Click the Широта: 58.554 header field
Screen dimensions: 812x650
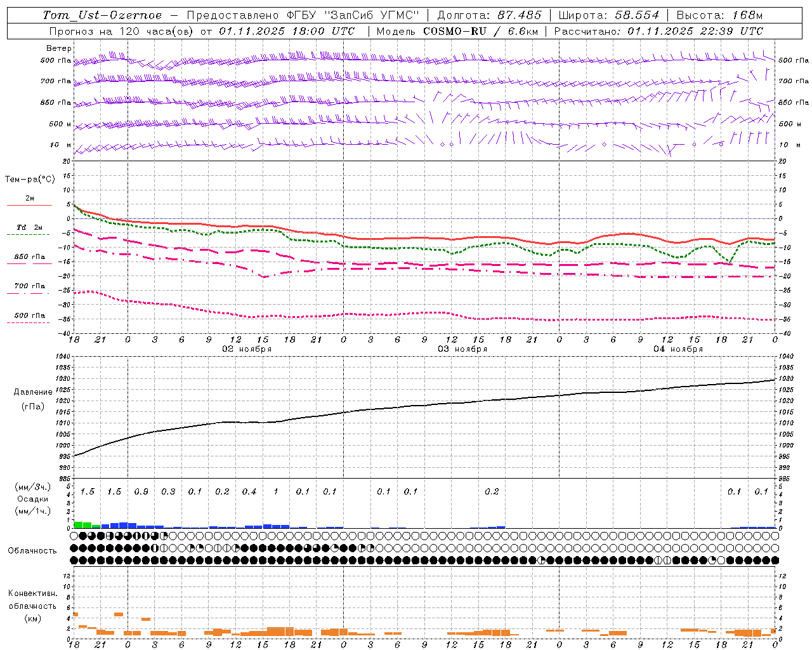point(609,15)
